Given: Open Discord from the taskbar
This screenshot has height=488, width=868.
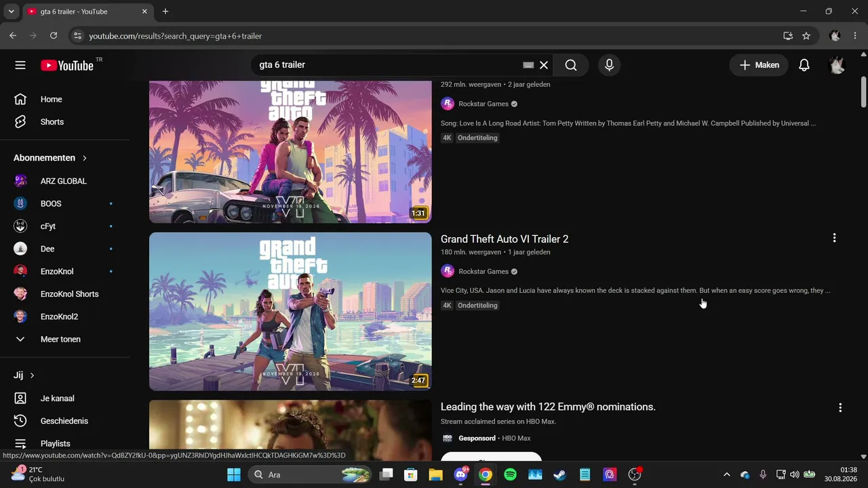Looking at the screenshot, I should coord(461,474).
